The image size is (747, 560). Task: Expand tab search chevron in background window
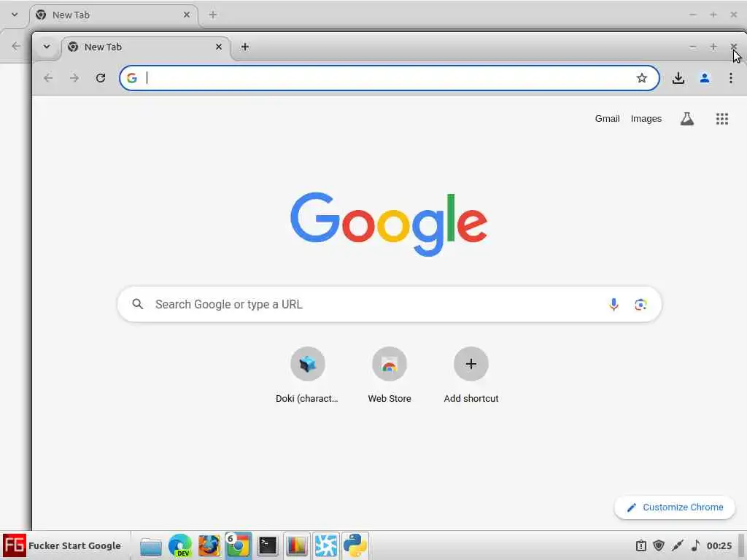[x=15, y=15]
